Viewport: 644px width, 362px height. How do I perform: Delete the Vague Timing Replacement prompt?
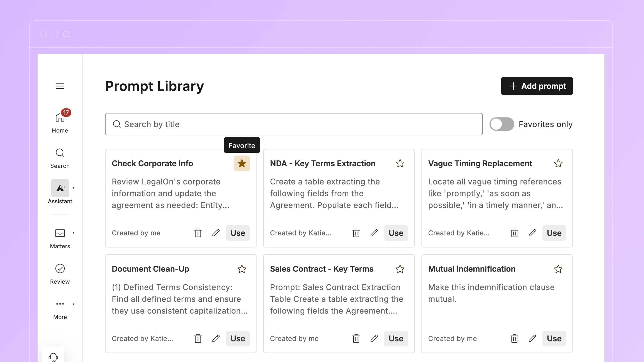(x=514, y=233)
